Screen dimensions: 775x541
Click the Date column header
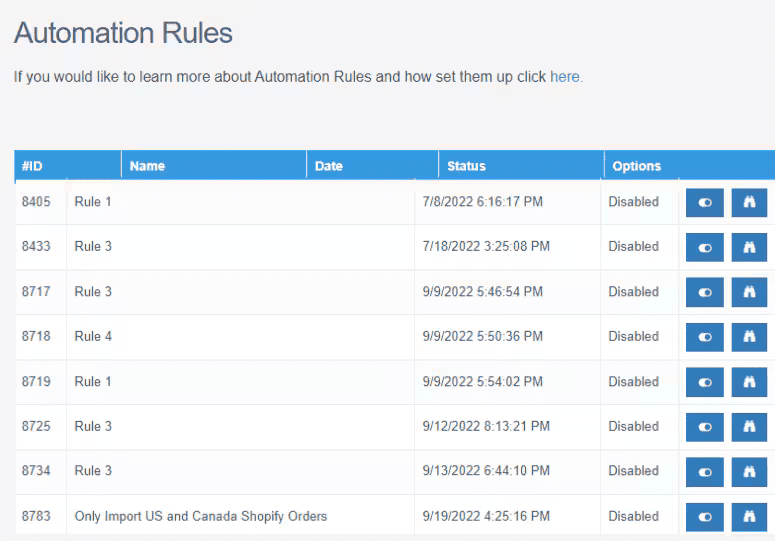(x=329, y=166)
